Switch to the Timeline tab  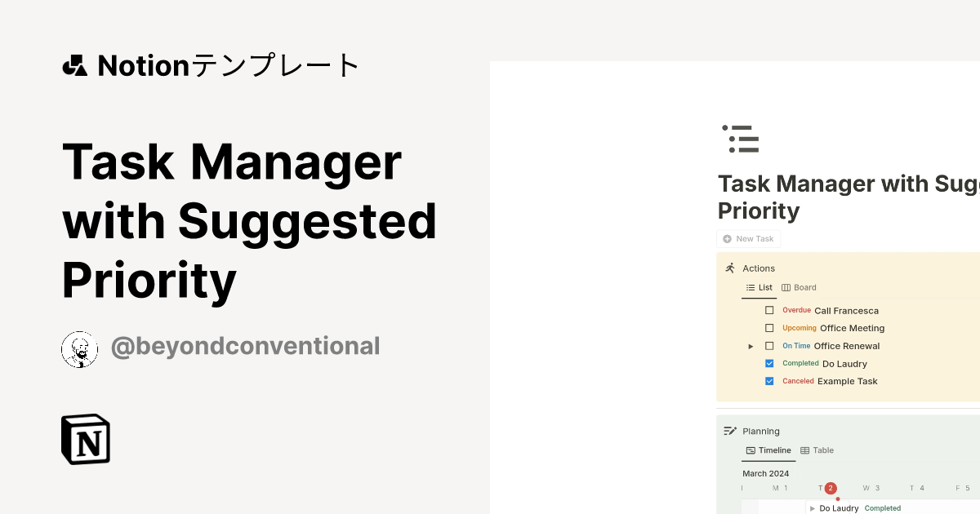click(768, 450)
